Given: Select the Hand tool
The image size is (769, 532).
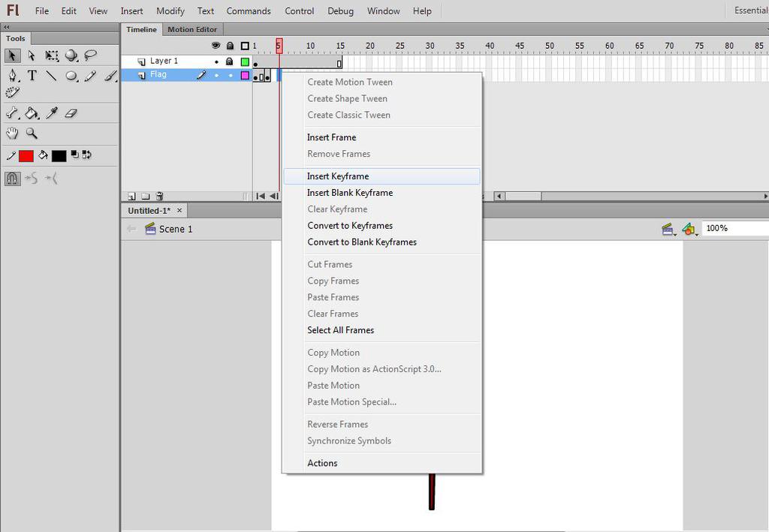Looking at the screenshot, I should 12,134.
